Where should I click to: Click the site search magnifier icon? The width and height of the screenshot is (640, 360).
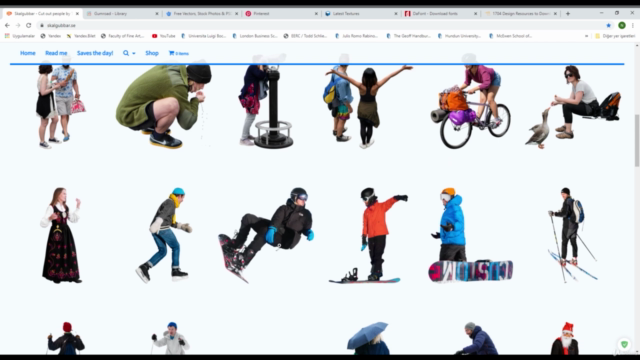point(126,53)
